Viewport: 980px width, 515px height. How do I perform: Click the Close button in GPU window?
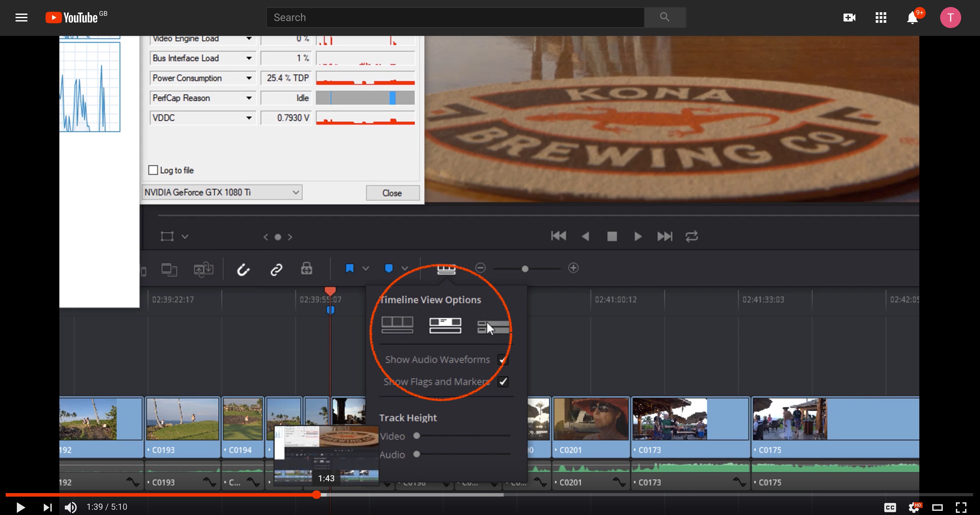click(392, 193)
